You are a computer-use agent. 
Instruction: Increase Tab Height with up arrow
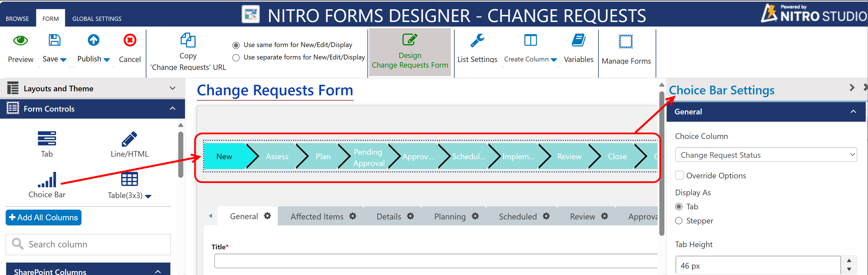849,261
